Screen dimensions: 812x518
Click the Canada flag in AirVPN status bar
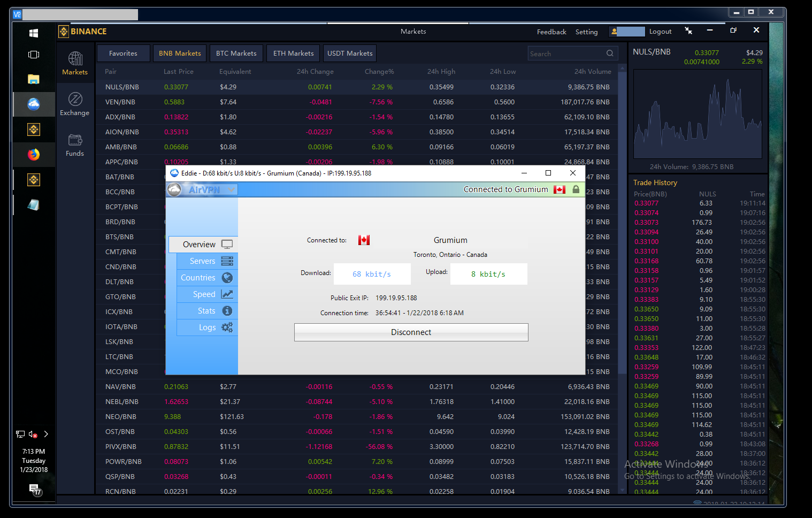(560, 189)
